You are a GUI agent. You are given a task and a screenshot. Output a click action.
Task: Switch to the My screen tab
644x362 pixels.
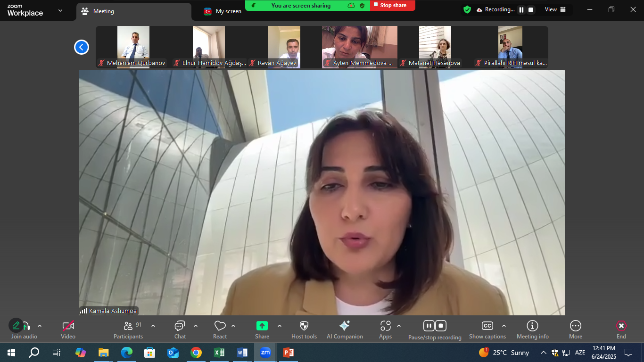point(223,11)
